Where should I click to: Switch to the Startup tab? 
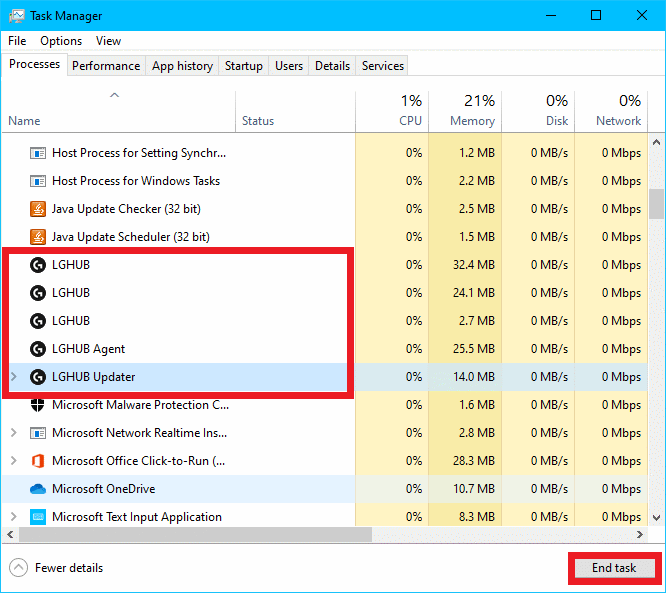[244, 66]
